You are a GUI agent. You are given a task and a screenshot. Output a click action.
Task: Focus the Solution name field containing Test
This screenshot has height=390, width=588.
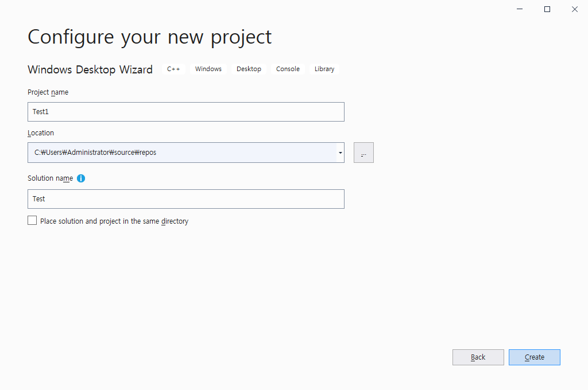click(186, 199)
